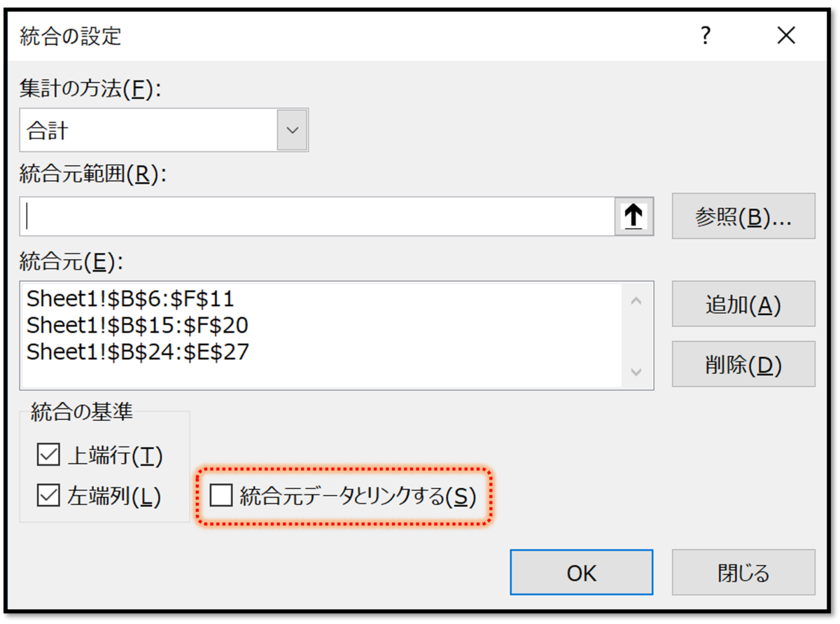Click the scroll down arrow in the 統合元 list
The image size is (840, 624).
637,372
